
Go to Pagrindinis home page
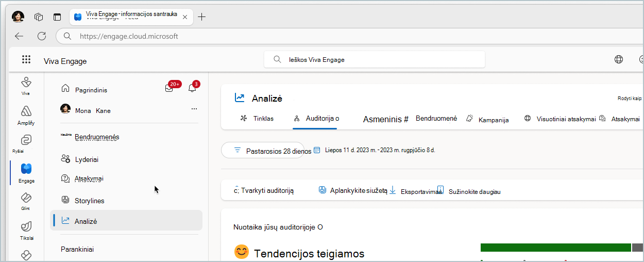pos(84,89)
